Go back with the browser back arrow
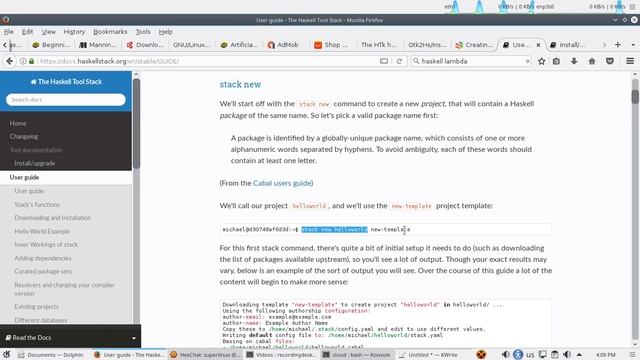640x360 pixels. pos(9,61)
